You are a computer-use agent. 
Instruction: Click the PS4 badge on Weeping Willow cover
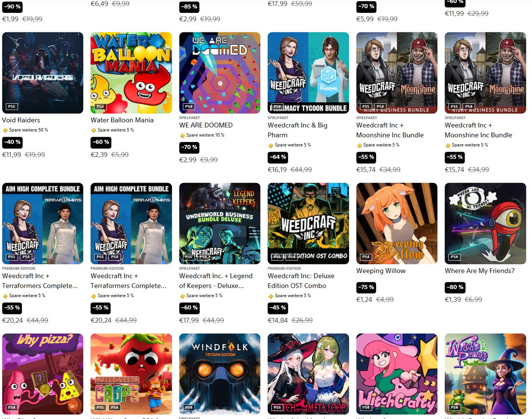coord(366,257)
